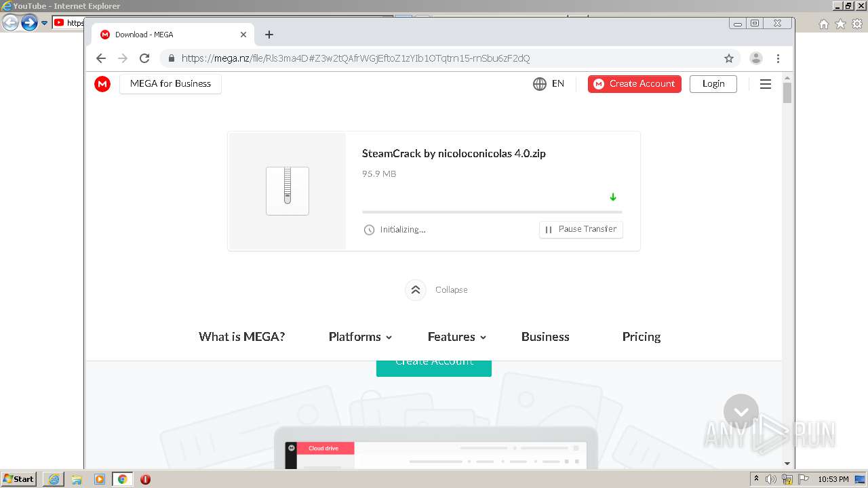Click the Opera taskbar icon
Viewport: 868px width, 488px height.
click(145, 479)
